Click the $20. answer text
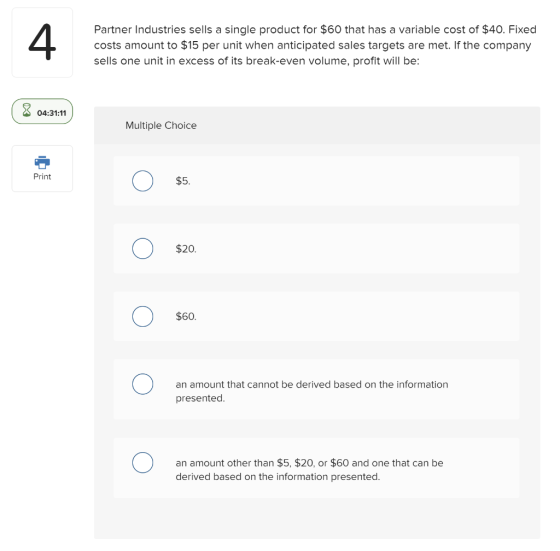Screen dimensions: 560x551 click(x=186, y=249)
